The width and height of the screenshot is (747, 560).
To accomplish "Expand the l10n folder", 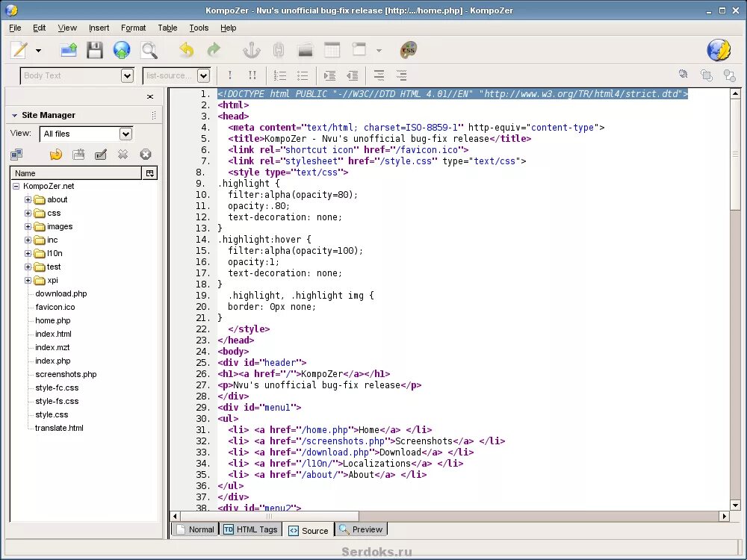I will (28, 253).
